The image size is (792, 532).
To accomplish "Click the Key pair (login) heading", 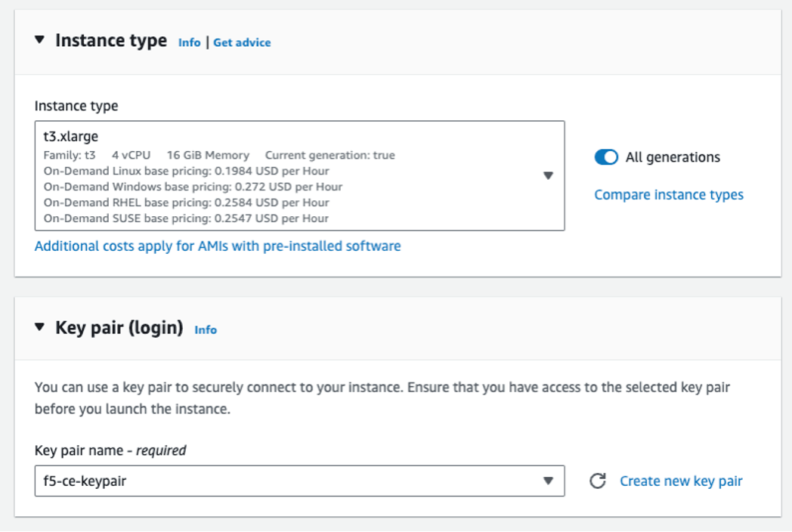I will [x=118, y=329].
